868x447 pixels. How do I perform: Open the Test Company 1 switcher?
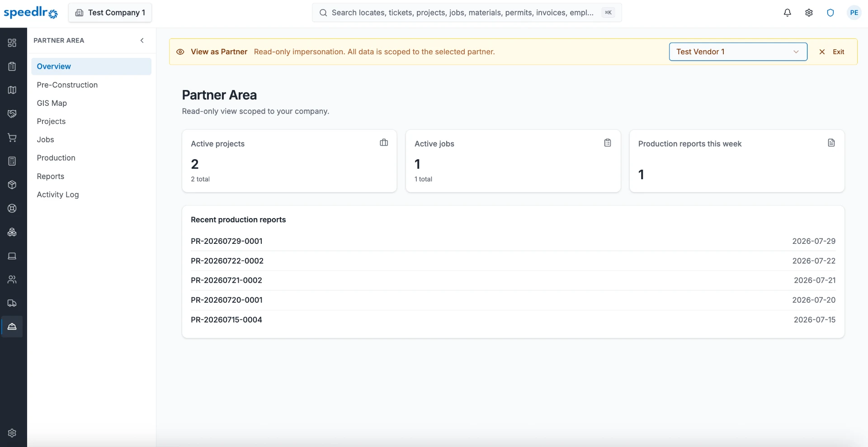[x=110, y=13]
